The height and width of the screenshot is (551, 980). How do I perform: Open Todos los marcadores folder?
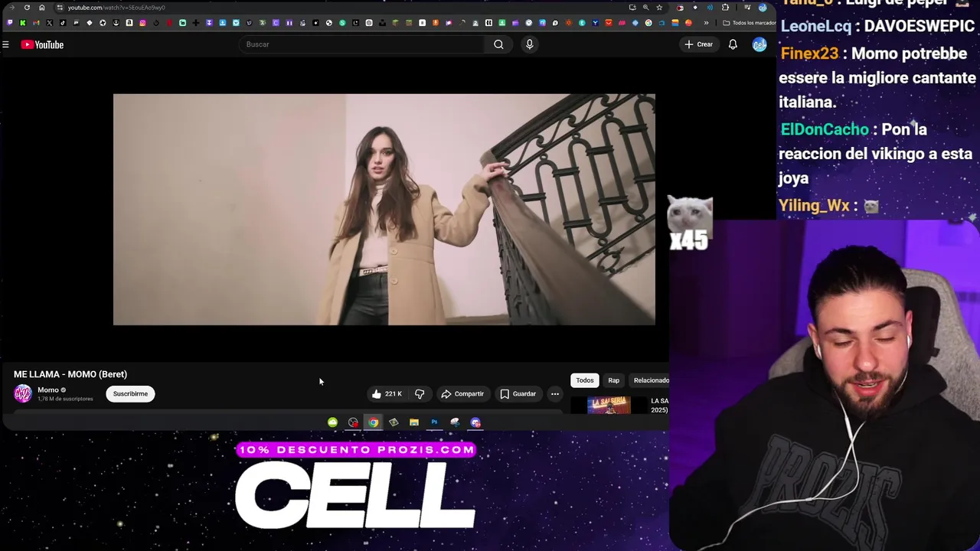click(x=749, y=23)
